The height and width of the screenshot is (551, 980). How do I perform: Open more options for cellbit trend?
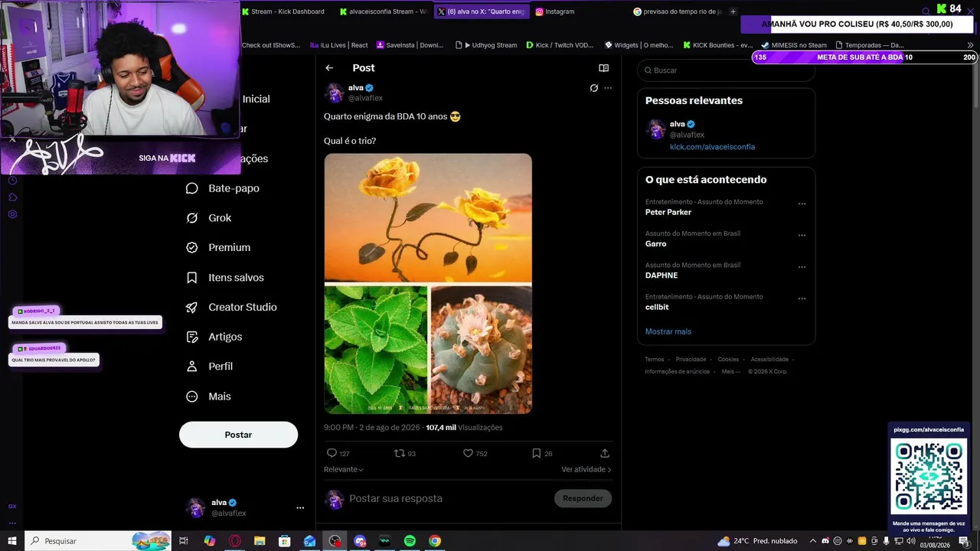[802, 299]
